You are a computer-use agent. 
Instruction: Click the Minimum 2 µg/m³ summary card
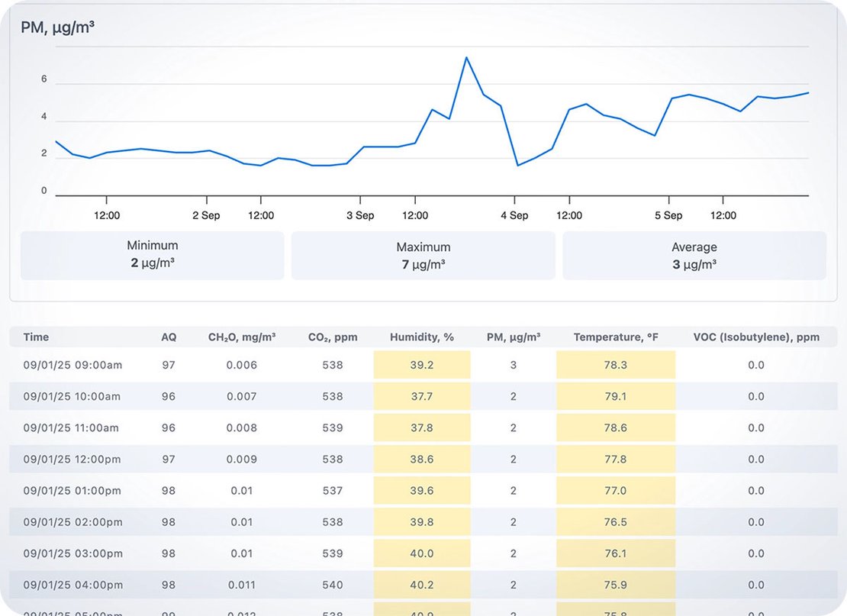pos(152,256)
